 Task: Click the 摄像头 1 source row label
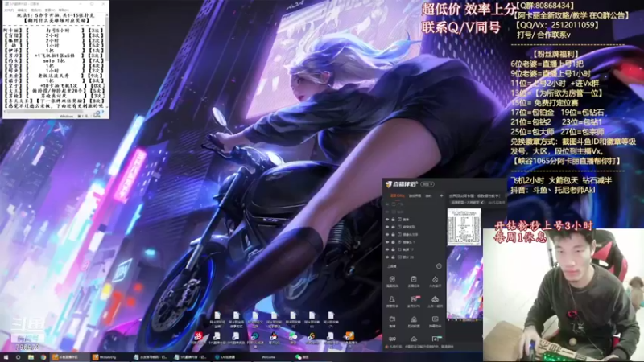coord(408,242)
